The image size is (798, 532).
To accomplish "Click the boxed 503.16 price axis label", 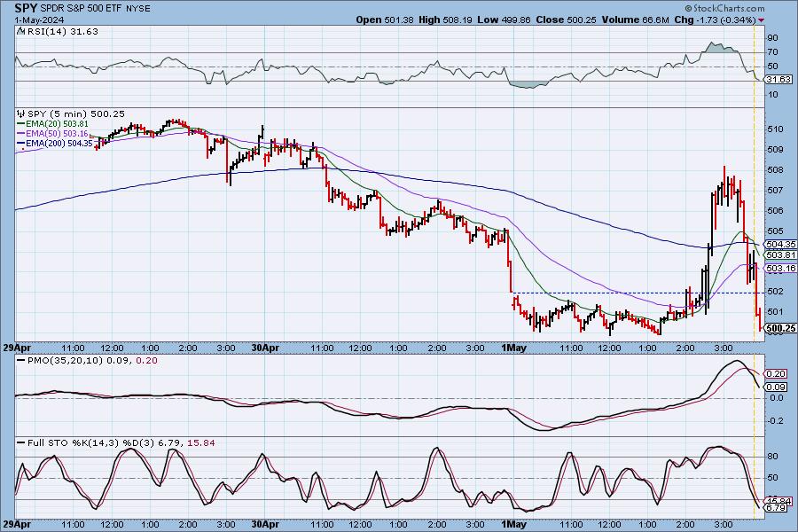I will [780, 269].
